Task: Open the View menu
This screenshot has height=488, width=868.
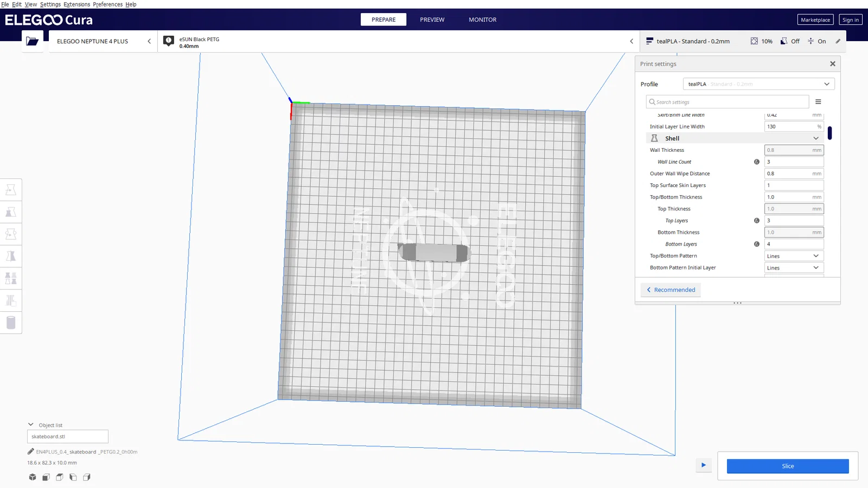Action: click(31, 4)
